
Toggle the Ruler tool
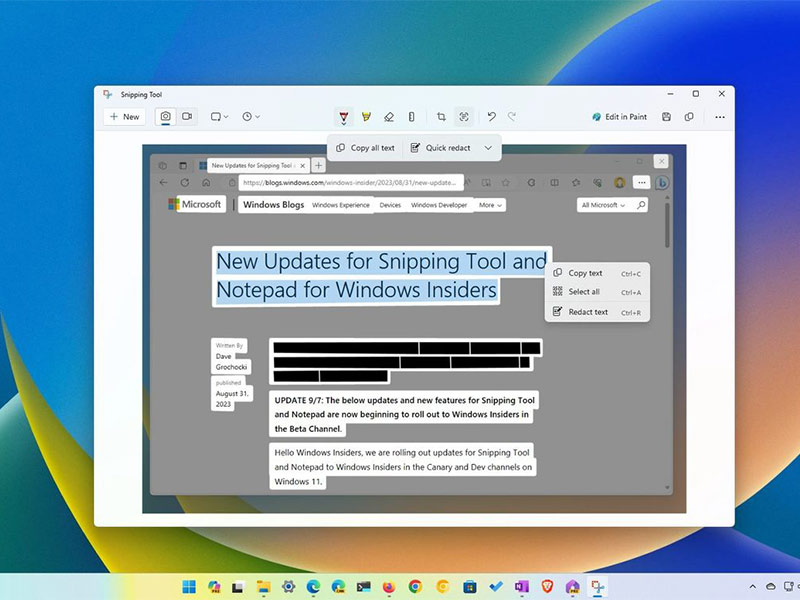pos(411,117)
